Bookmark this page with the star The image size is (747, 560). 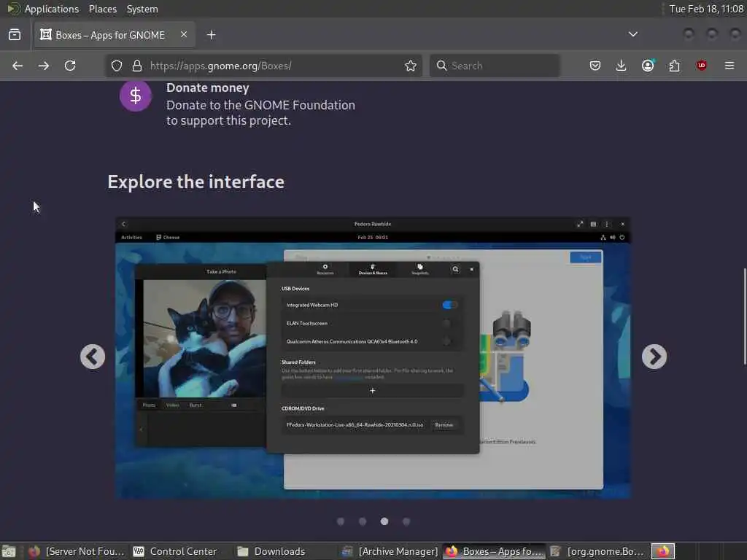coord(411,66)
